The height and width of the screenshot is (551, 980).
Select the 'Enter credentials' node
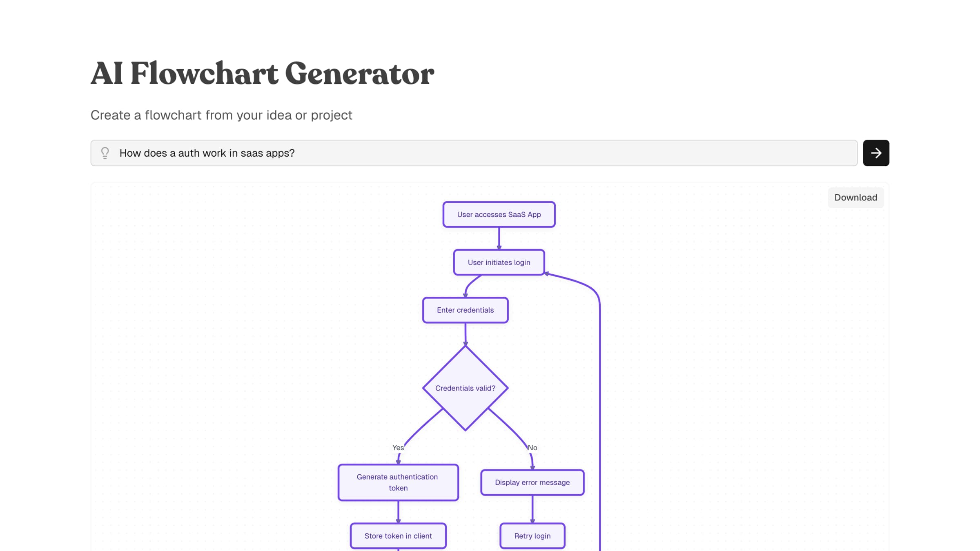tap(465, 310)
